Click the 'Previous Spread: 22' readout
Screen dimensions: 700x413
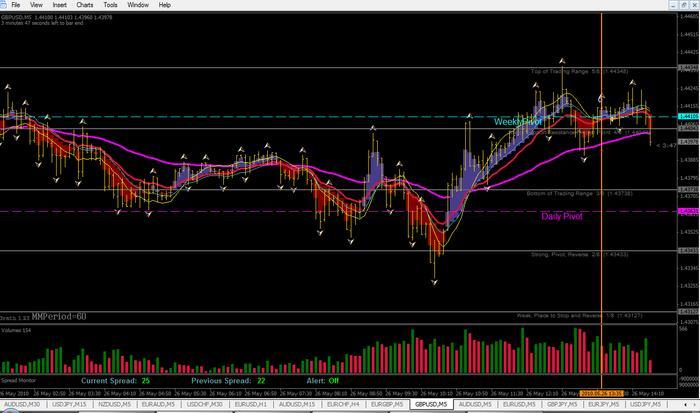pos(228,381)
